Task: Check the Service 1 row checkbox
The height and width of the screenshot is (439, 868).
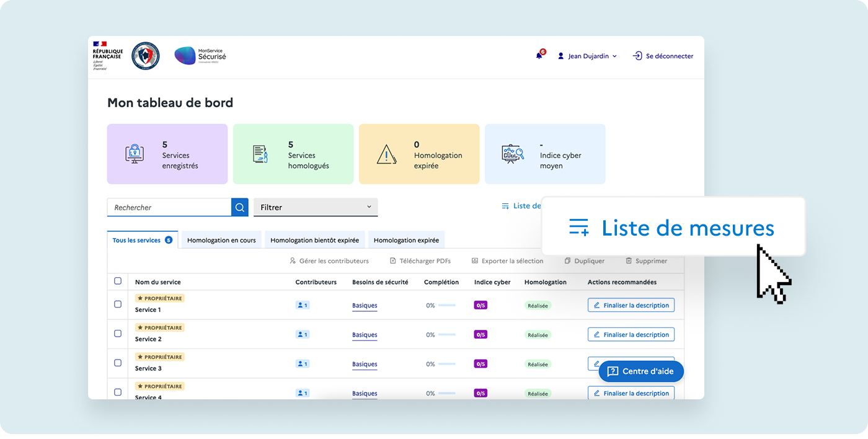Action: pyautogui.click(x=118, y=304)
